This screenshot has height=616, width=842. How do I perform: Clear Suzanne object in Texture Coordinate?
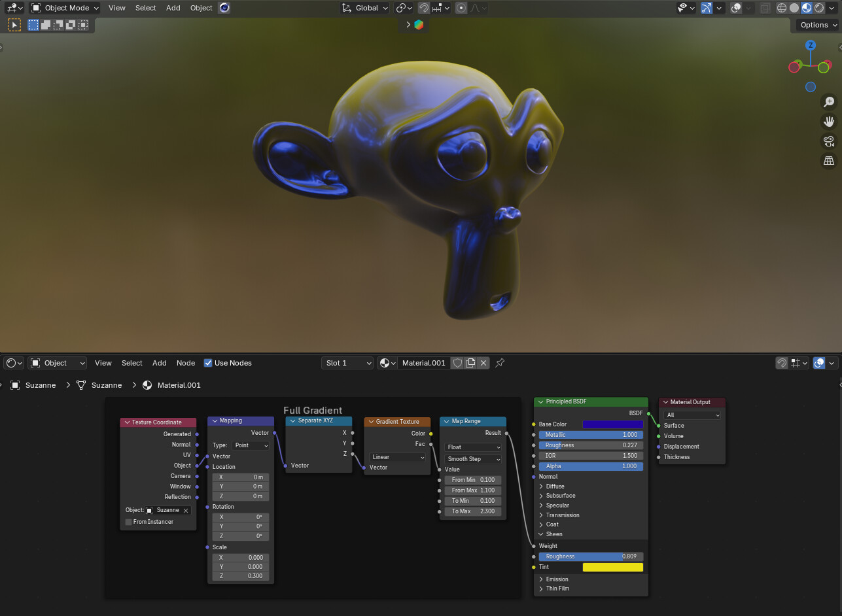186,510
